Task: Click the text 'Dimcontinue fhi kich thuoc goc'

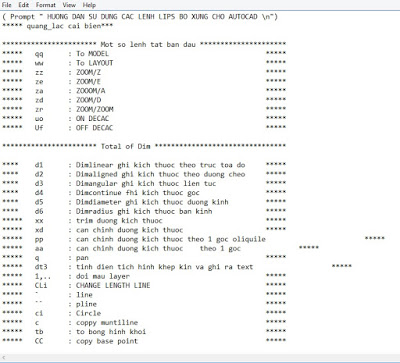Action: pyautogui.click(x=138, y=193)
